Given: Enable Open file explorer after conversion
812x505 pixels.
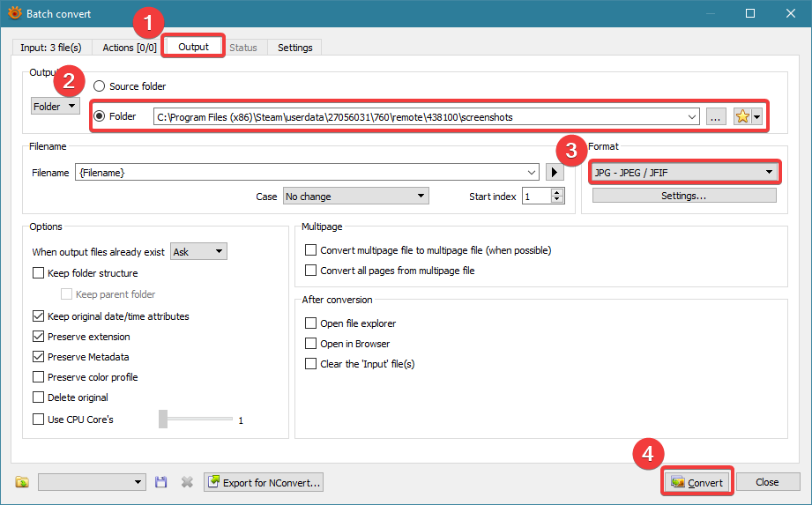Looking at the screenshot, I should tap(310, 323).
